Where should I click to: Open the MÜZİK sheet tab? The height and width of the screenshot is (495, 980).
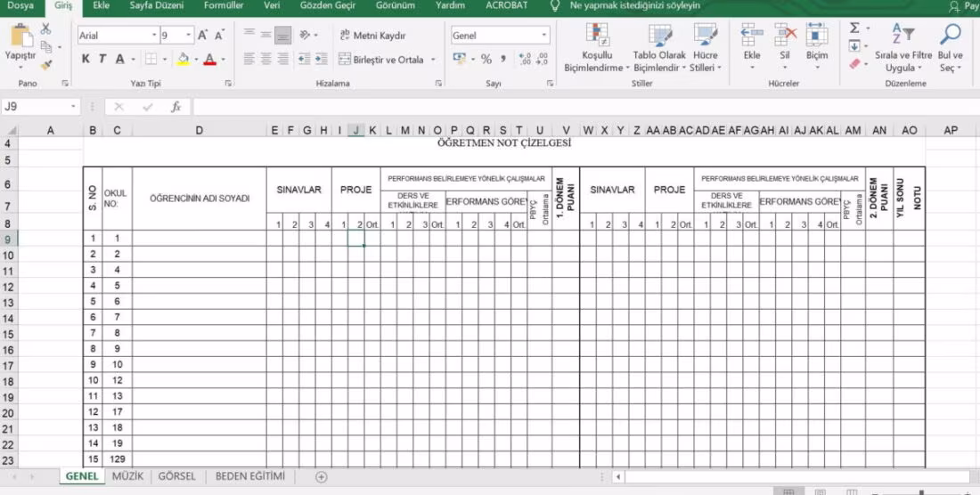(x=127, y=476)
